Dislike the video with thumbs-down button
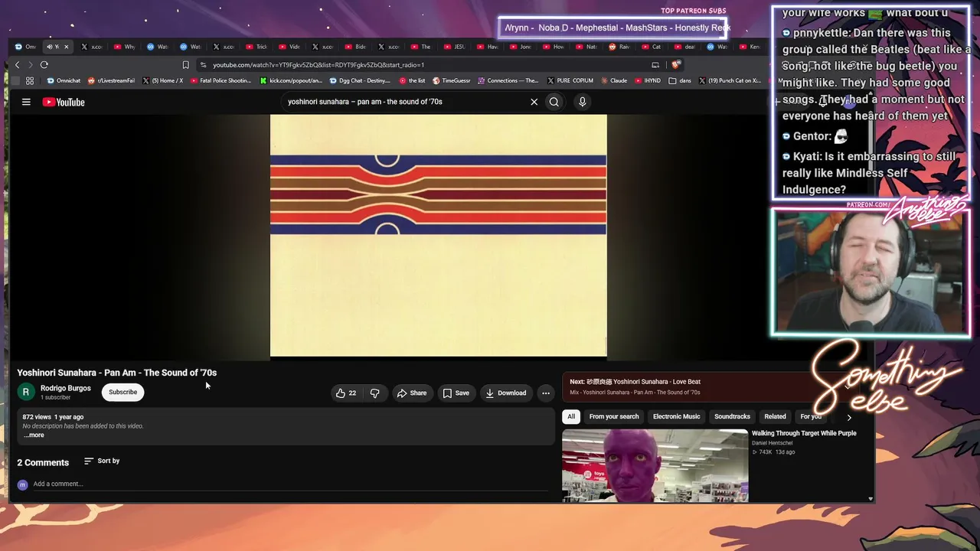Screen dimensions: 980x551 [x=374, y=393]
